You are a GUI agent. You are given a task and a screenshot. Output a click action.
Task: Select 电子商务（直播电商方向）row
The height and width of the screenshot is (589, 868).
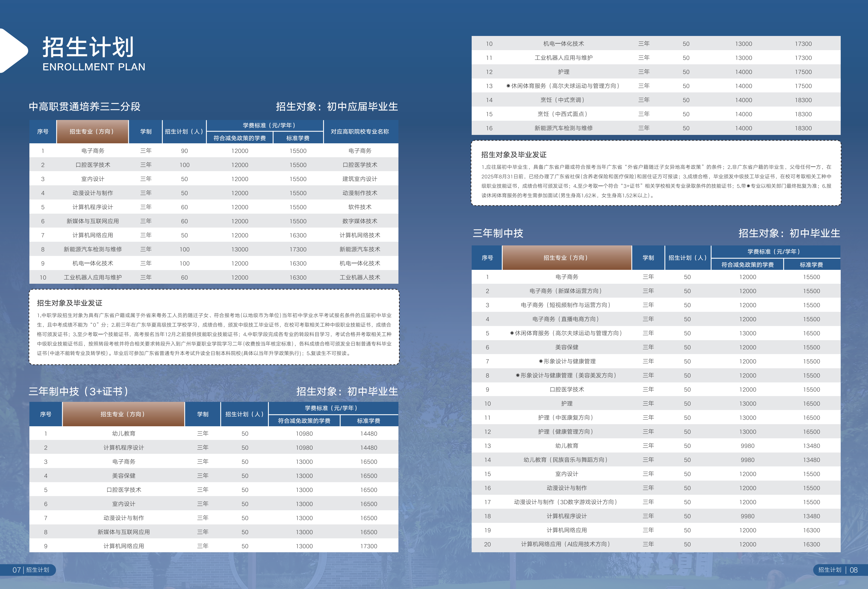pyautogui.click(x=566, y=319)
